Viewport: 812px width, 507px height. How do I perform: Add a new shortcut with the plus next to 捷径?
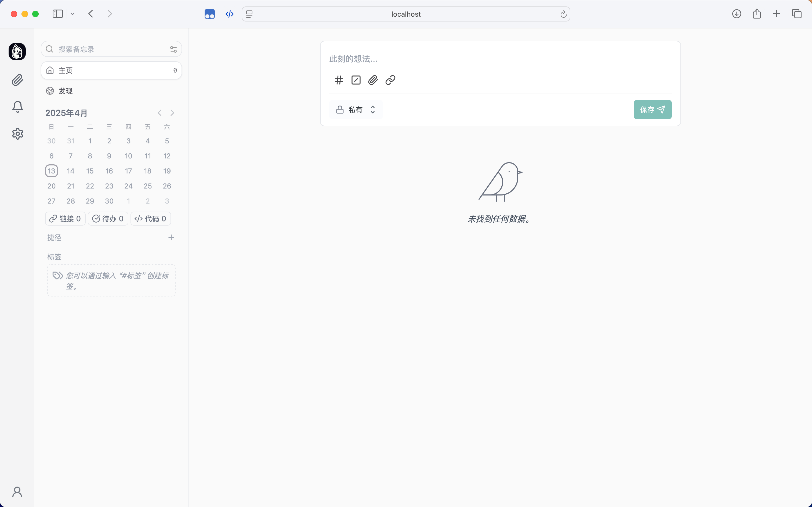point(171,237)
